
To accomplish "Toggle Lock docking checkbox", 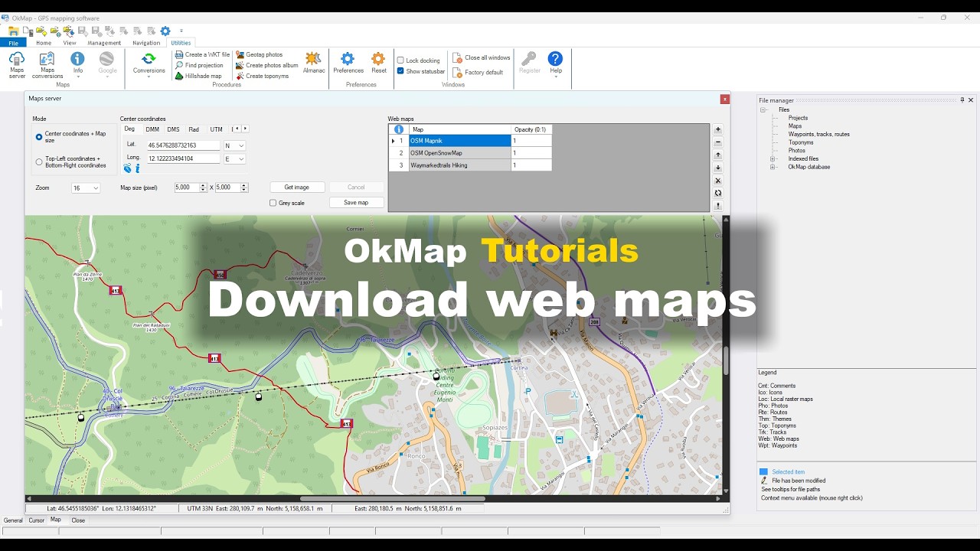I will [x=400, y=60].
